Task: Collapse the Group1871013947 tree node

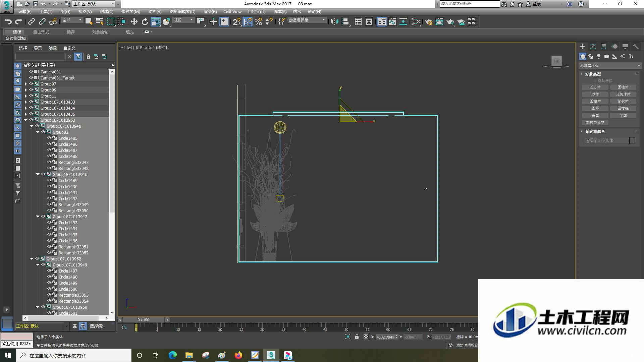Action: click(38, 217)
